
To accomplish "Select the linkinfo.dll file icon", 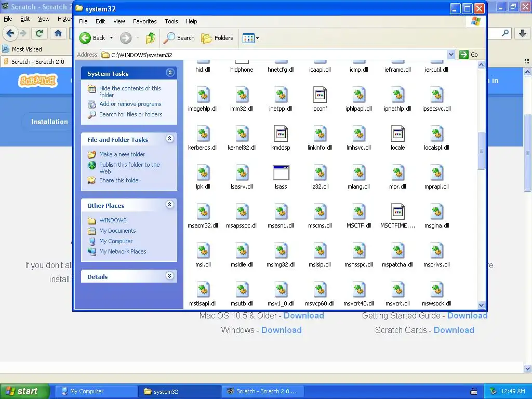I will [320, 134].
